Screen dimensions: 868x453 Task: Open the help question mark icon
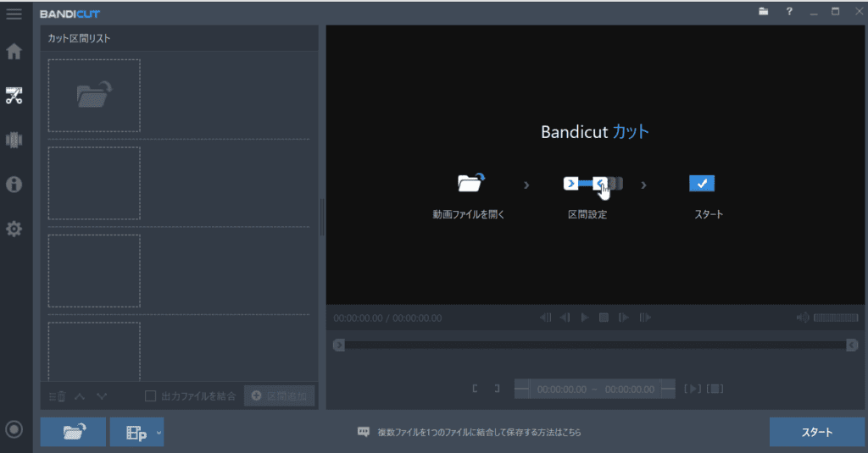click(789, 12)
